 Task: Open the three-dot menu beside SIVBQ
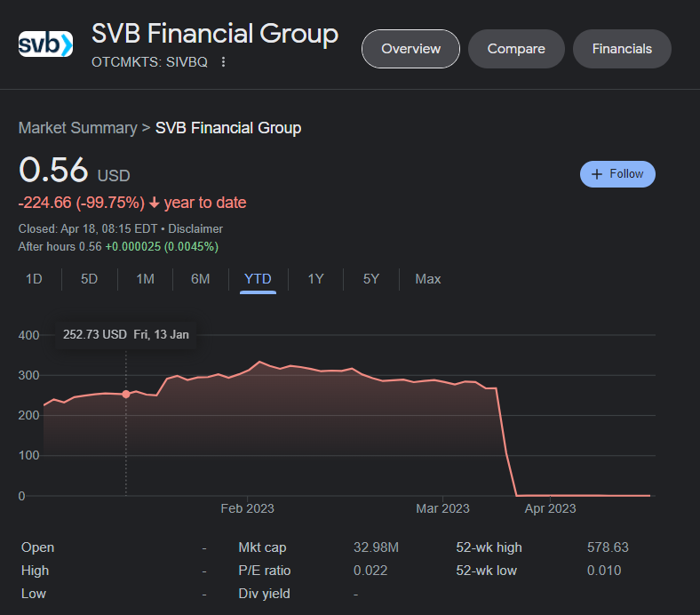223,61
